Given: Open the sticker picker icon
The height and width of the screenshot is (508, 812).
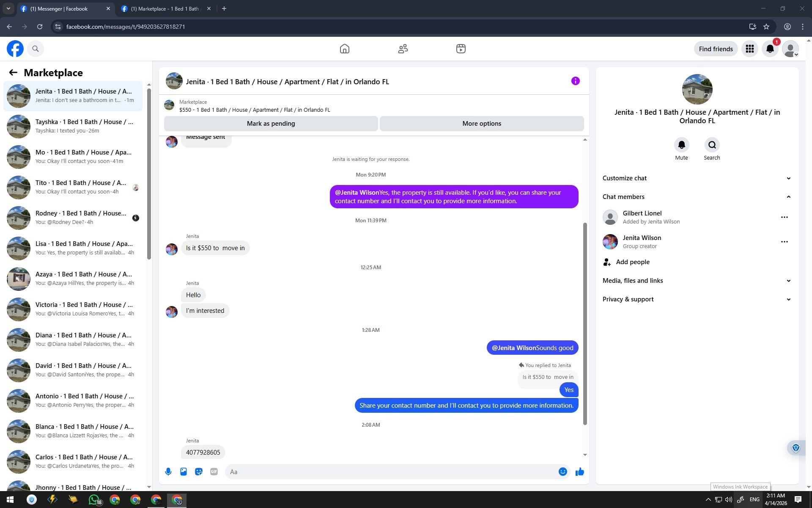Looking at the screenshot, I should tap(199, 472).
